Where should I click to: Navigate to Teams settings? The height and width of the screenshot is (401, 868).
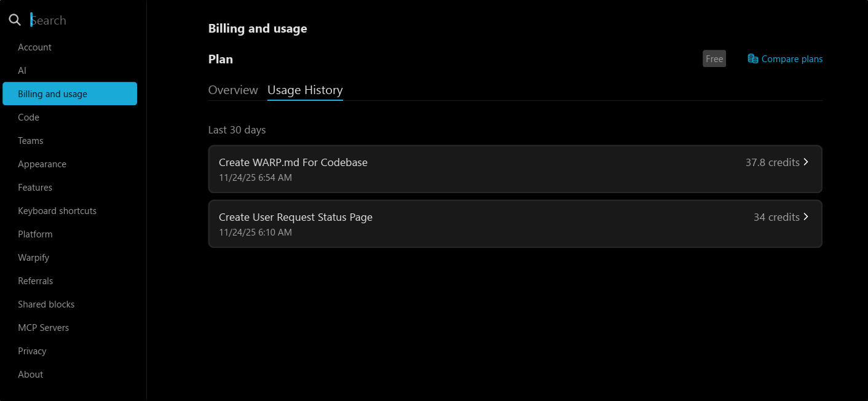coord(30,141)
